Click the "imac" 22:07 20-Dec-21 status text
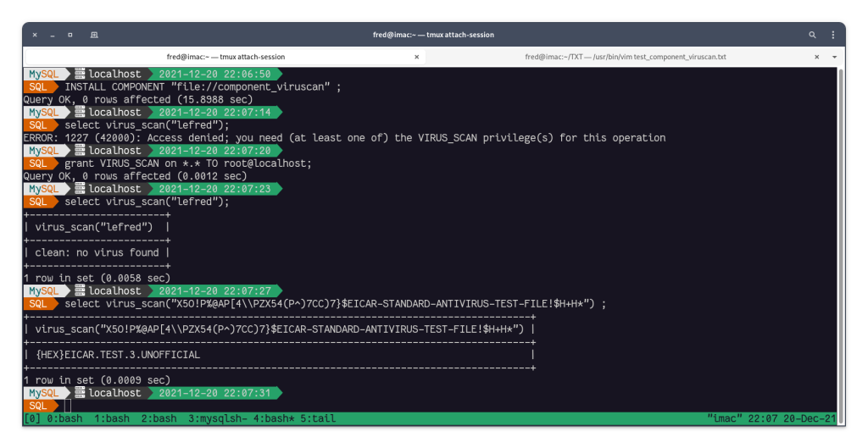 pyautogui.click(x=771, y=418)
